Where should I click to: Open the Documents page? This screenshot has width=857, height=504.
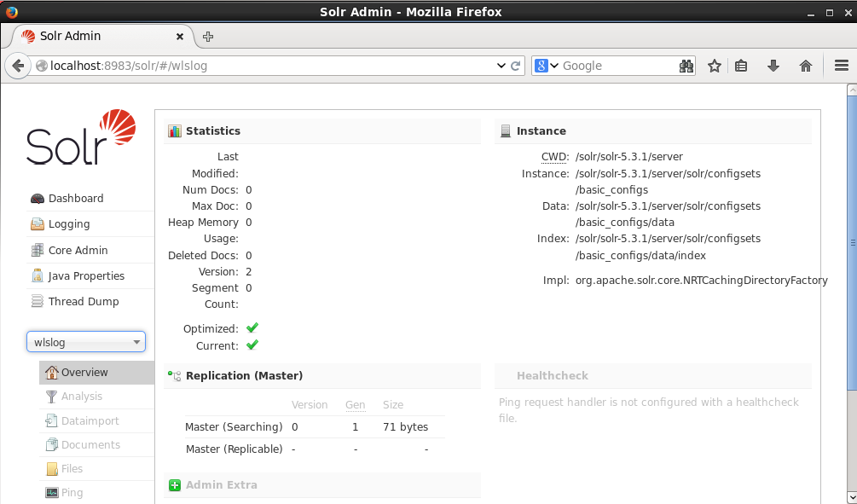90,445
